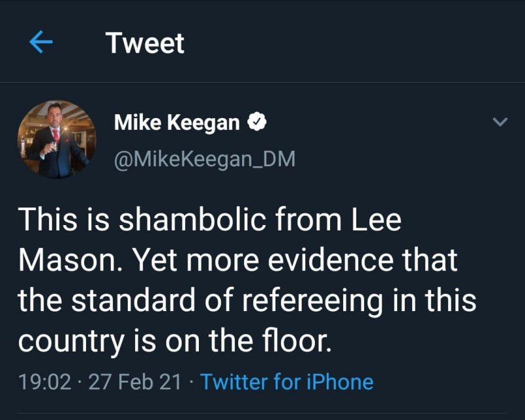Click the 19:02 timestamp
This screenshot has width=525, height=420.
(x=45, y=381)
